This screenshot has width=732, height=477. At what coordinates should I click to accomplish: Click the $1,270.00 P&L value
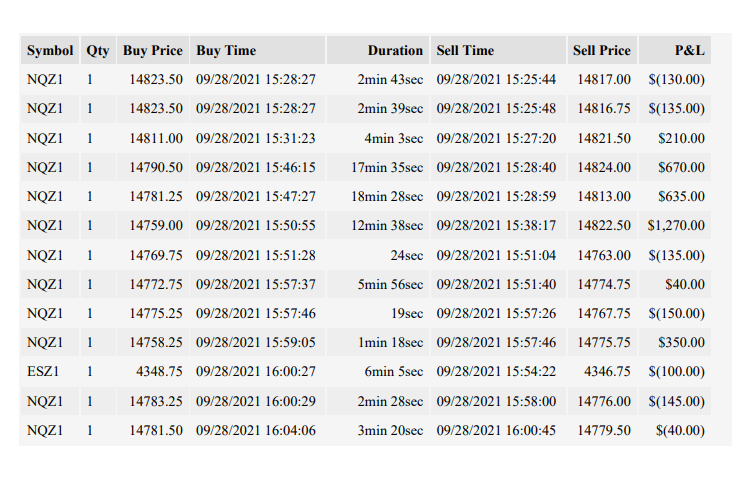675,225
